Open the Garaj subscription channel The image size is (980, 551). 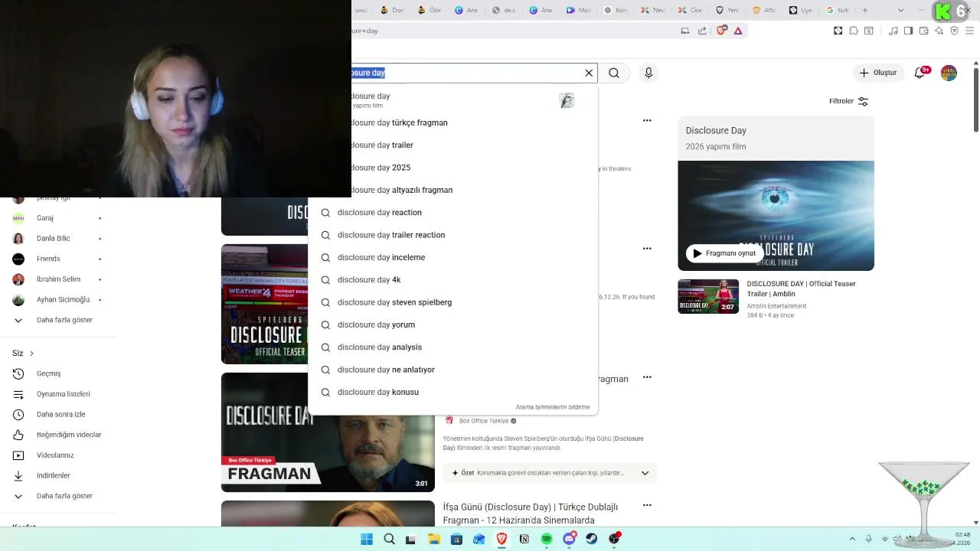pos(57,218)
